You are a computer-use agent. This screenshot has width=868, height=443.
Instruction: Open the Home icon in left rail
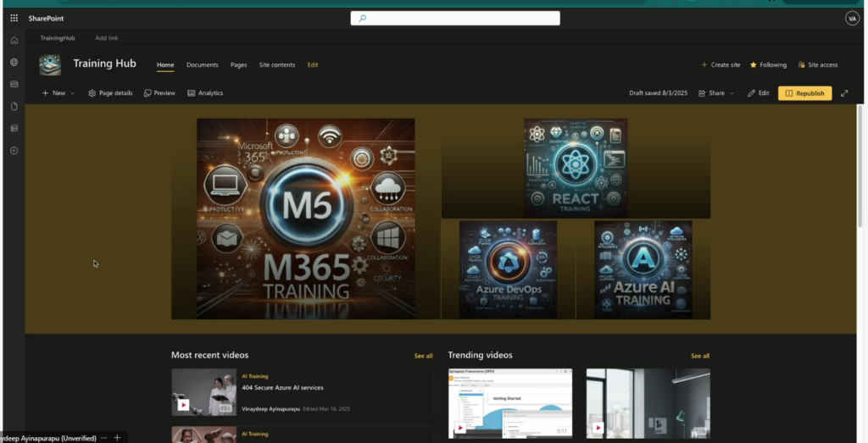[14, 41]
